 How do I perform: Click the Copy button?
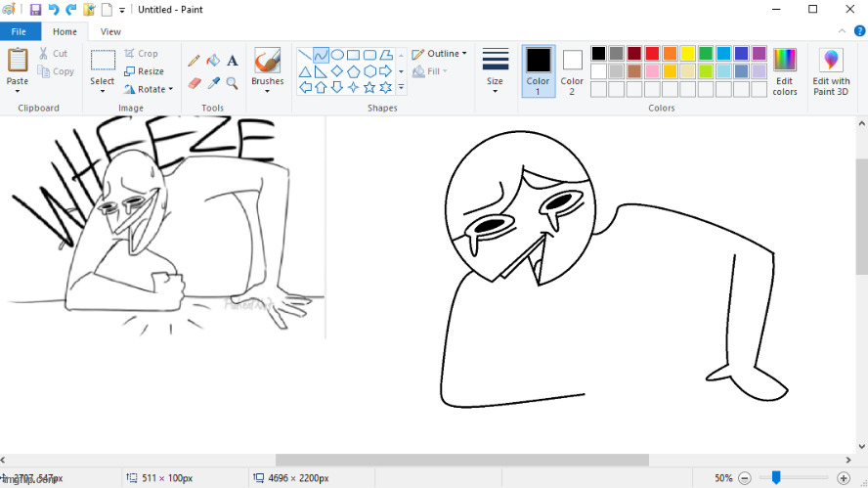[56, 71]
